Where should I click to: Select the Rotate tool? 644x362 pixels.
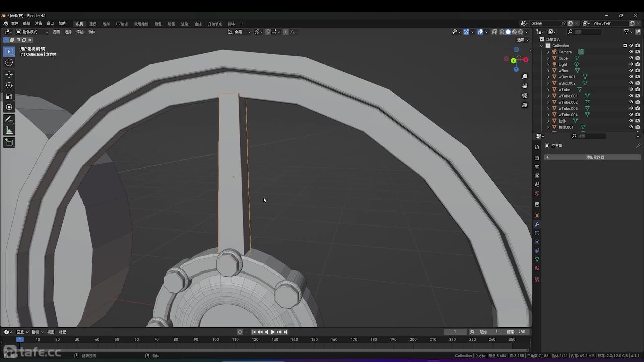click(x=9, y=85)
